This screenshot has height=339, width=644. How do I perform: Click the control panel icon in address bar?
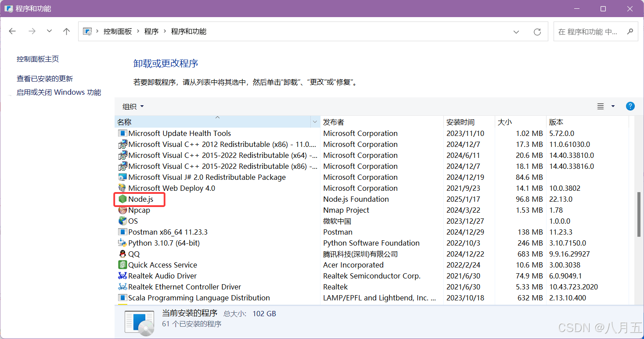tap(87, 32)
